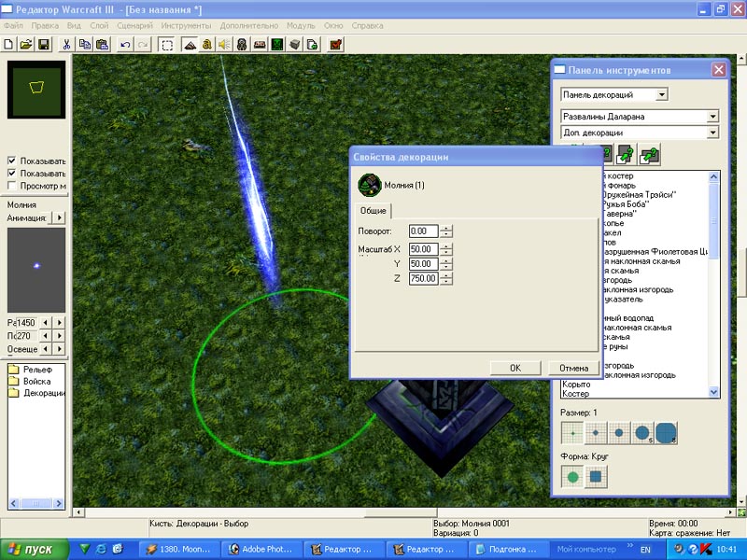Open the 'Подгонка' taskbar window
This screenshot has height=560, width=747.
(507, 549)
